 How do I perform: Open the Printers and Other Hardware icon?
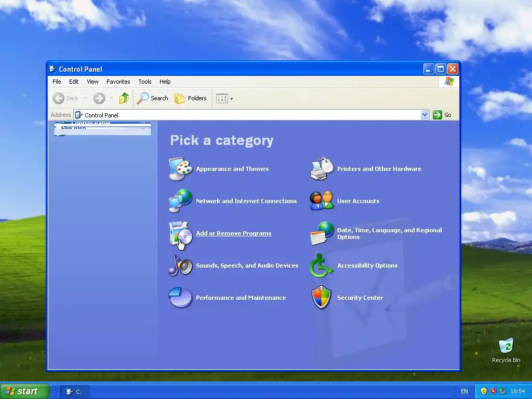click(322, 169)
